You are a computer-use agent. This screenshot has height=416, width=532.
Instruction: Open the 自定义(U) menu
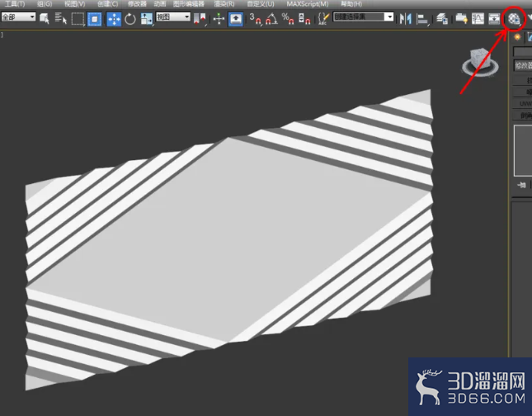[x=261, y=4]
